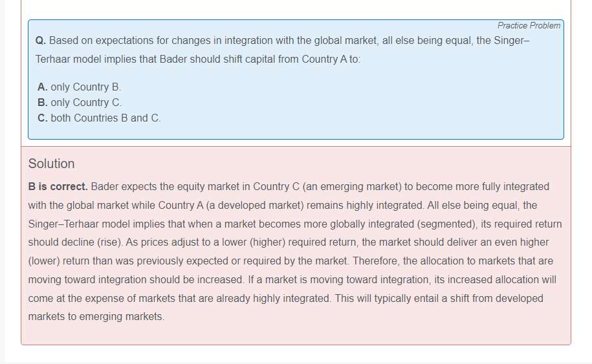
Task: Click the bold 'B is correct.' text
Action: click(x=58, y=186)
